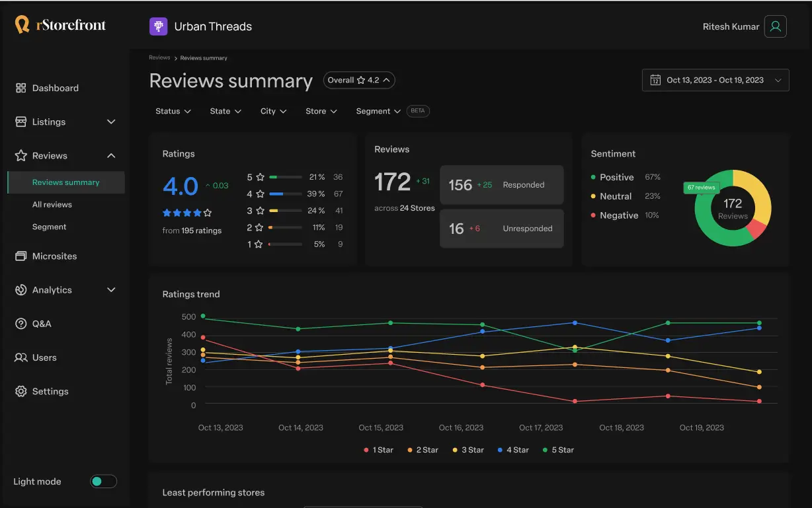Select Reviews summary in sidebar
812x508 pixels.
(x=65, y=182)
